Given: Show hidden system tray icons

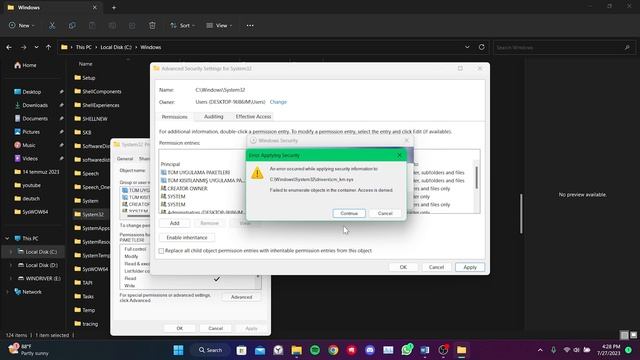Looking at the screenshot, I should (540, 350).
